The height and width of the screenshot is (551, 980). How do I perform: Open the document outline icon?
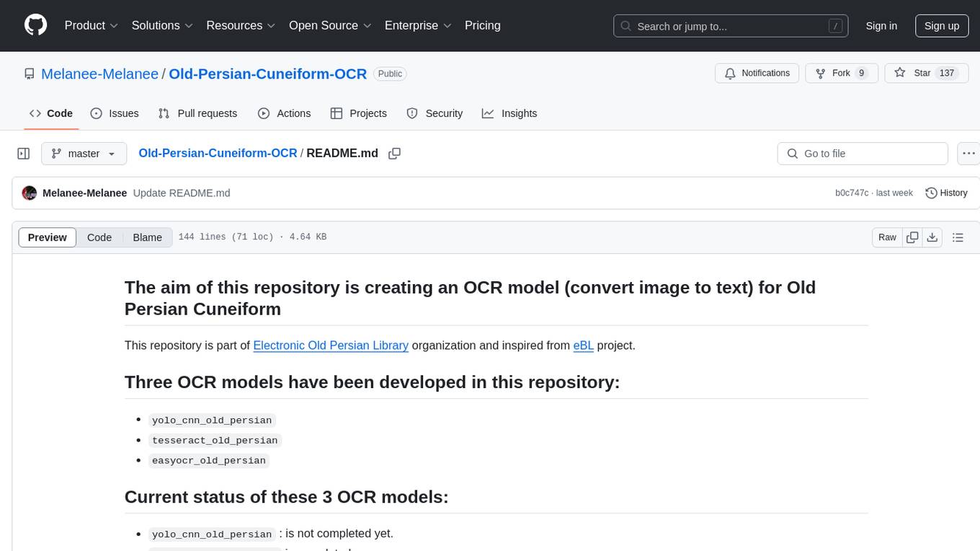point(958,237)
